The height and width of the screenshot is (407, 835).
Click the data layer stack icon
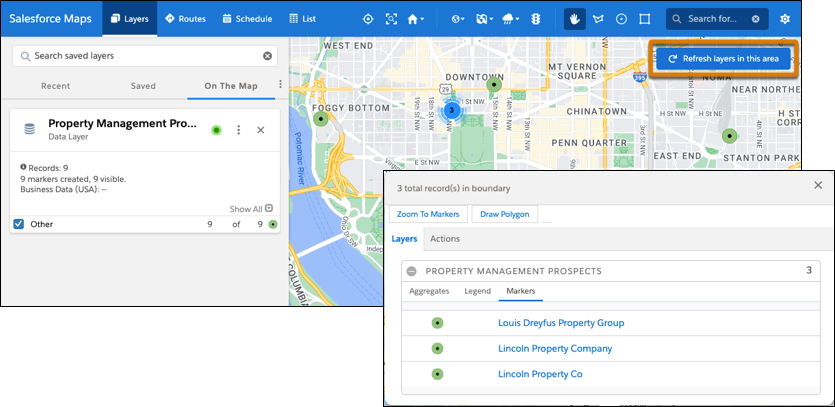click(29, 129)
